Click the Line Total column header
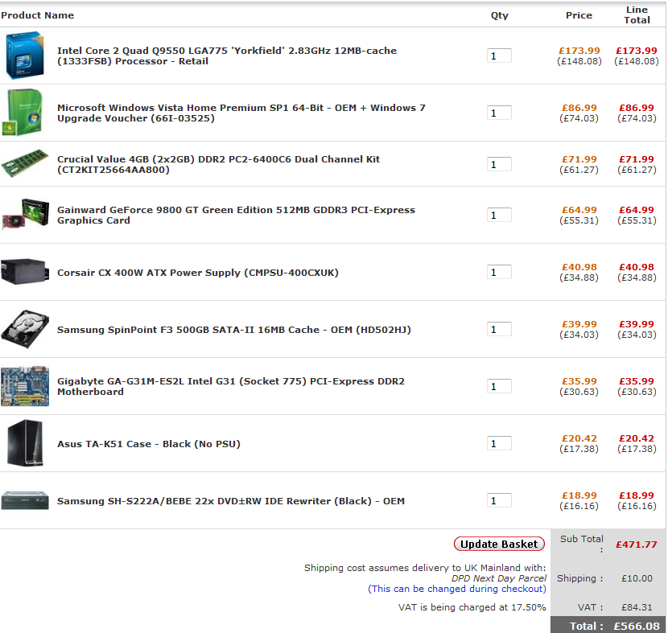The height and width of the screenshot is (633, 672). tap(637, 15)
